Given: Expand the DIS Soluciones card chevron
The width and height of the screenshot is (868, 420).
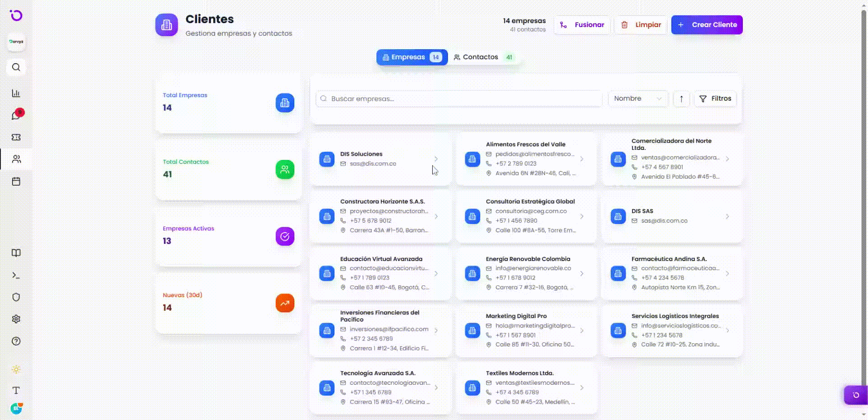Looking at the screenshot, I should 436,159.
